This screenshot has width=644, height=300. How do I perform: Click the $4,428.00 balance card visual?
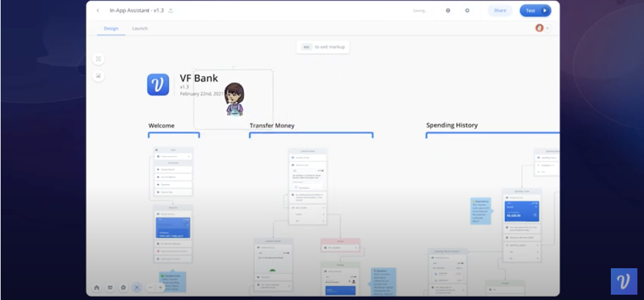point(521,211)
